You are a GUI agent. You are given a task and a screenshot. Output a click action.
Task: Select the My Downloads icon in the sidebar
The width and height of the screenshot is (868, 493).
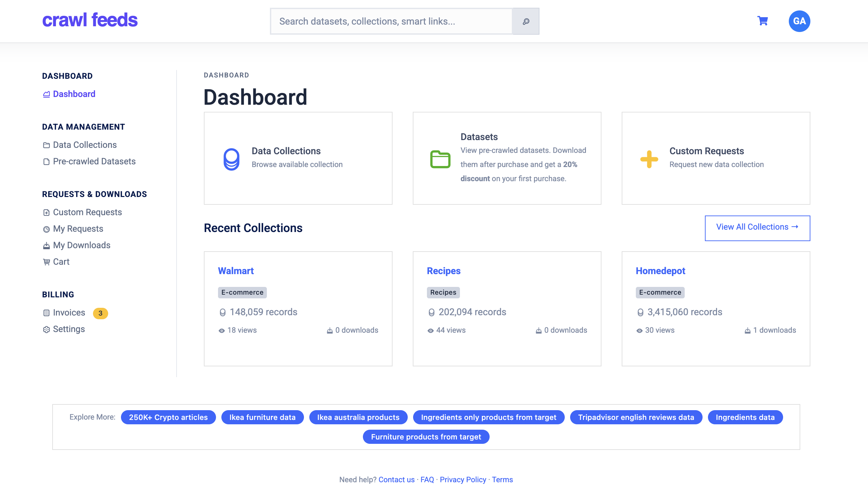46,245
